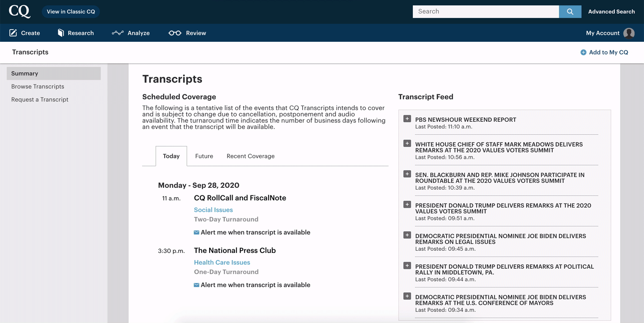Click alert link for CQ RollCall transcript
The width and height of the screenshot is (644, 323).
tap(255, 232)
